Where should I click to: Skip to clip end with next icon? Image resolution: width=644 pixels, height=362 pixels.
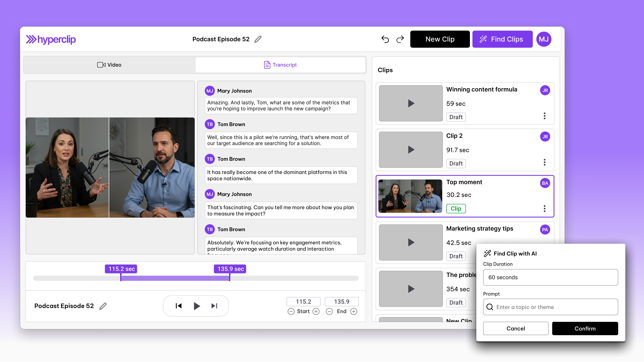point(214,306)
